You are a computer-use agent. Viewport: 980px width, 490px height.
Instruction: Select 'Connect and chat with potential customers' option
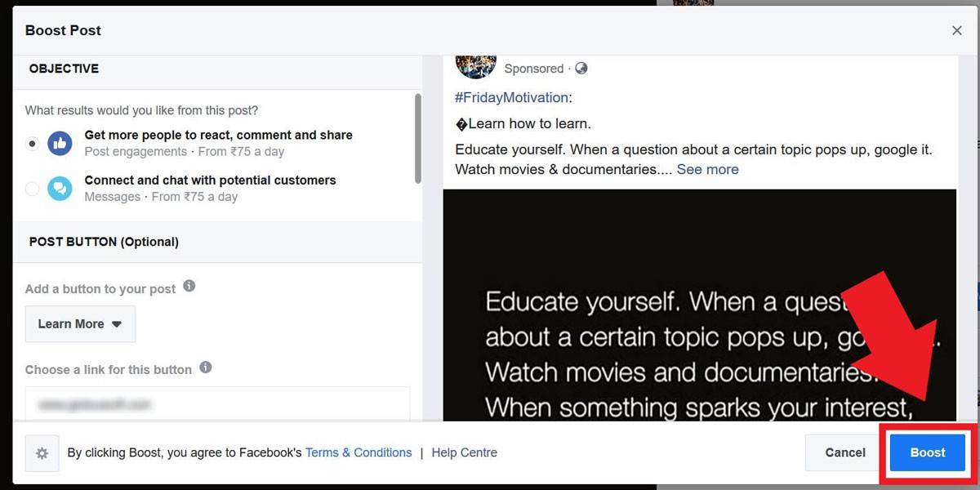point(32,189)
